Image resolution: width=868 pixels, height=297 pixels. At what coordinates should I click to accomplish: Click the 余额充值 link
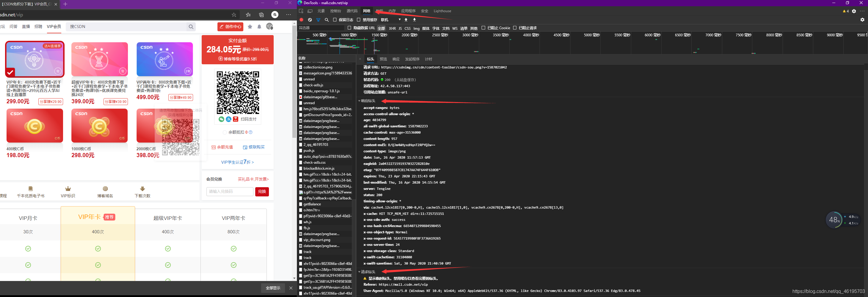pos(222,147)
